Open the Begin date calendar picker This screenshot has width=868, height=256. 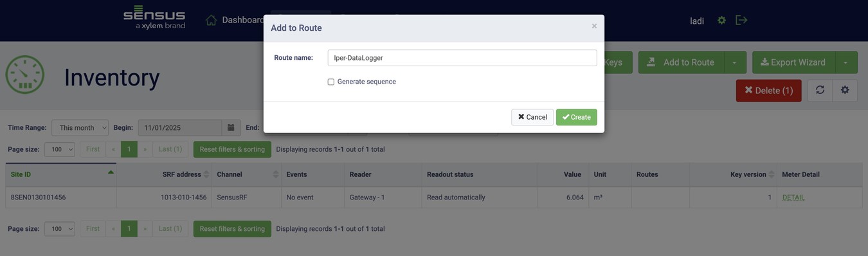tap(231, 127)
